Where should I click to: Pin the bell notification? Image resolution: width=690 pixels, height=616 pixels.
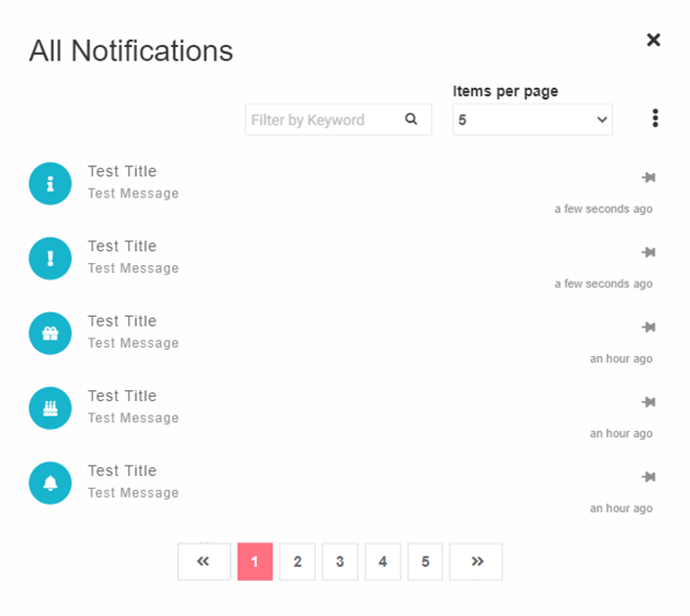pyautogui.click(x=648, y=477)
